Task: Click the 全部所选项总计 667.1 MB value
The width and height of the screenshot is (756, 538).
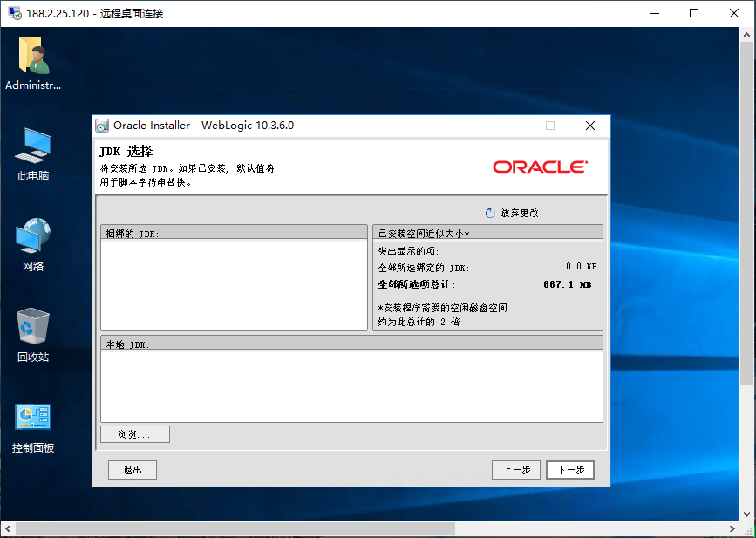Action: pos(567,284)
